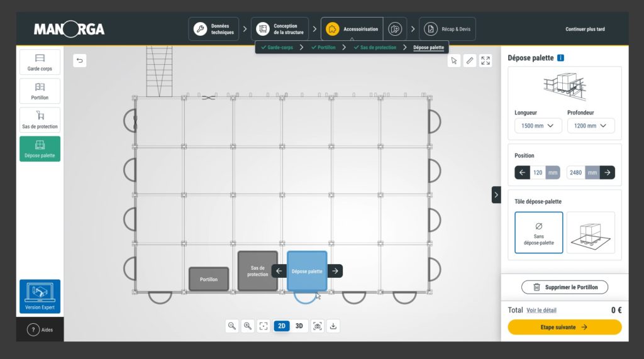644x359 pixels.
Task: Open the Profondeur 1200 mm dropdown
Action: [x=591, y=126]
